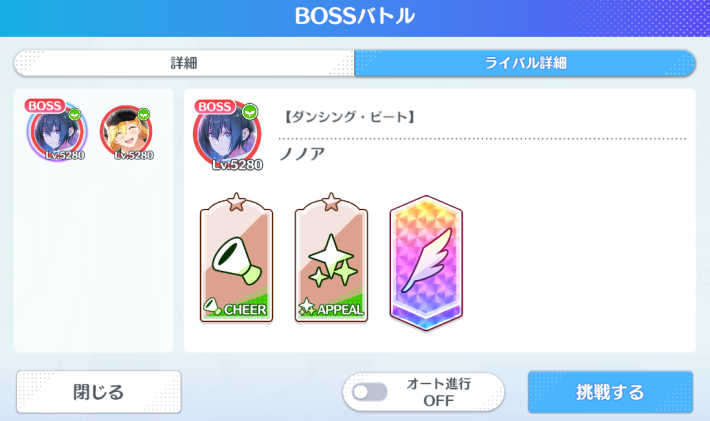The width and height of the screenshot is (710, 421).
Task: Click the red BOSS label on large portrait
Action: point(215,106)
